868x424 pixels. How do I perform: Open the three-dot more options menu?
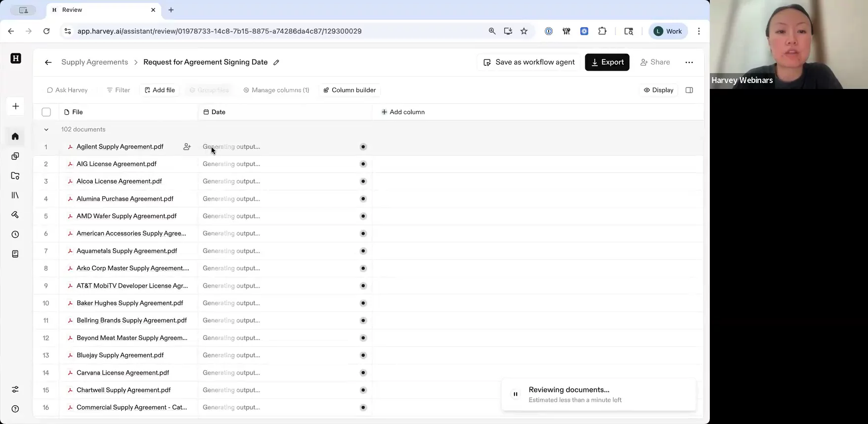coord(689,62)
